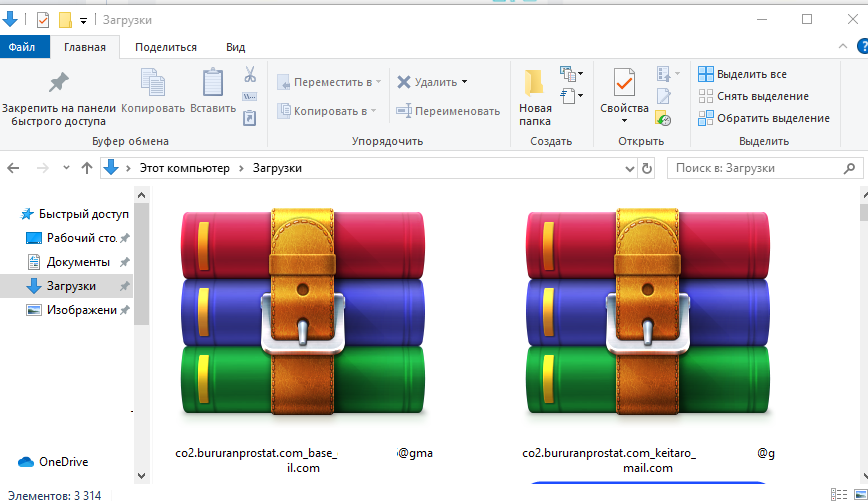Select Этот компьютер in the address path

[x=184, y=168]
